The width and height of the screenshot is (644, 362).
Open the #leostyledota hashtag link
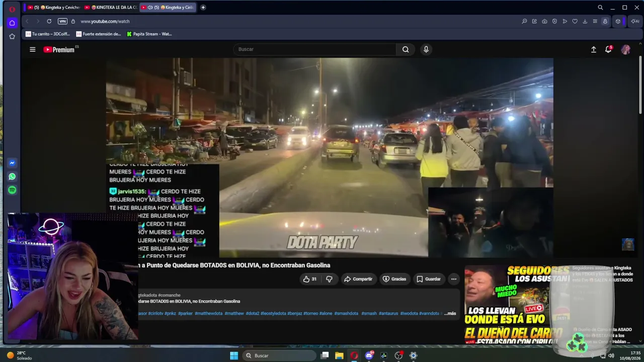(273, 313)
